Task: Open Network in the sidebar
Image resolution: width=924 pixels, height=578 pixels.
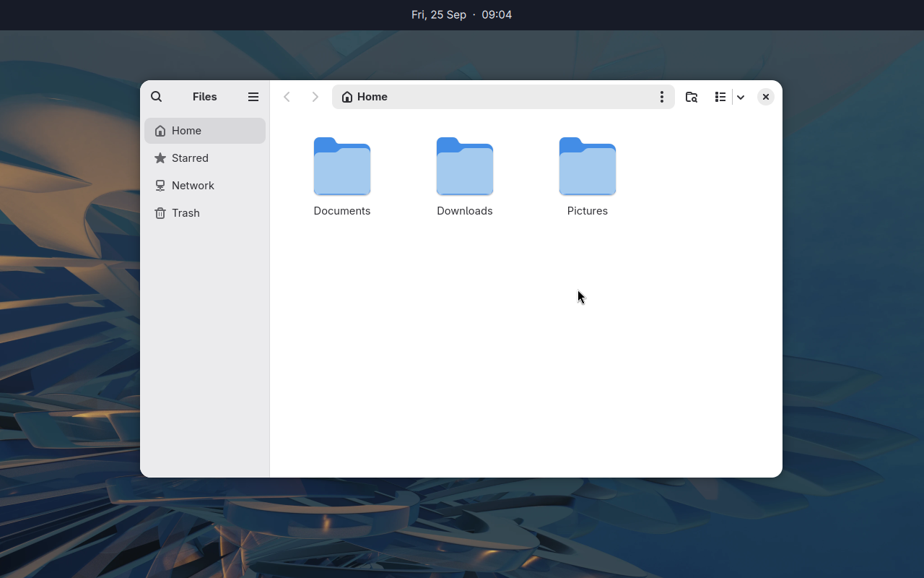Action: click(205, 186)
